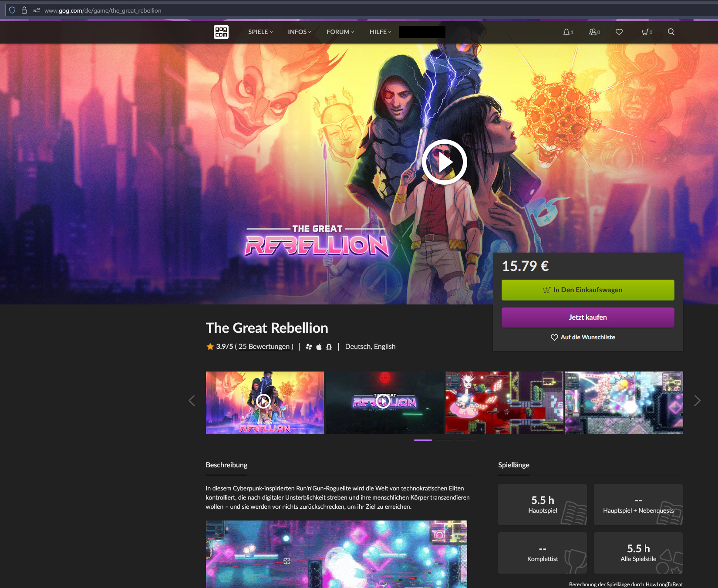The height and width of the screenshot is (588, 718).
Task: Open the first trailer thumbnail with characters
Action: click(265, 402)
